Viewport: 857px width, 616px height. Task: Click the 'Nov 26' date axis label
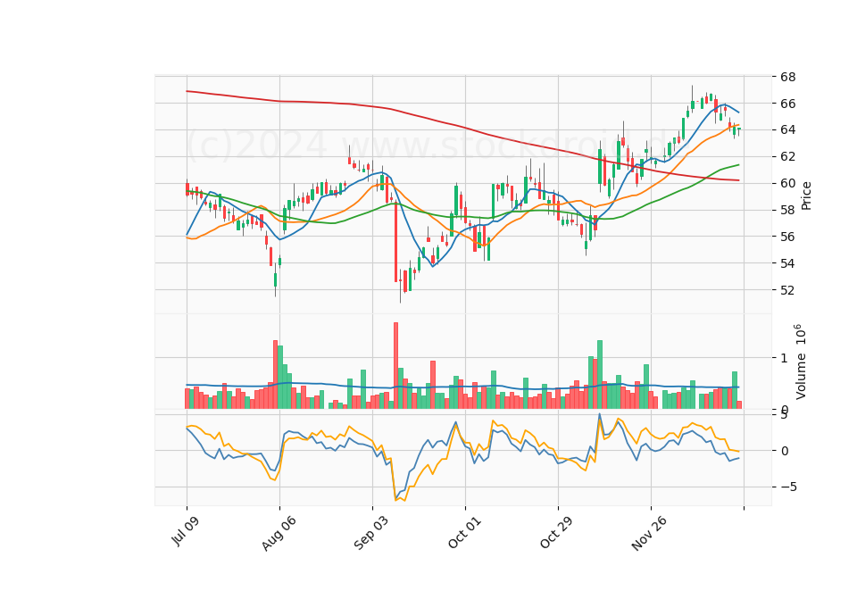point(649,533)
